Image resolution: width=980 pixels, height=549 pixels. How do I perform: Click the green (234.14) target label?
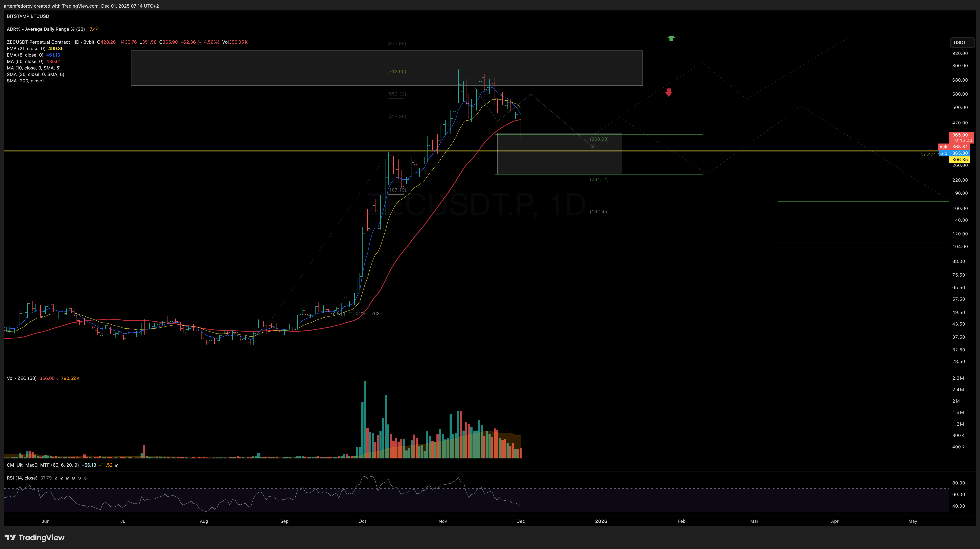click(599, 179)
